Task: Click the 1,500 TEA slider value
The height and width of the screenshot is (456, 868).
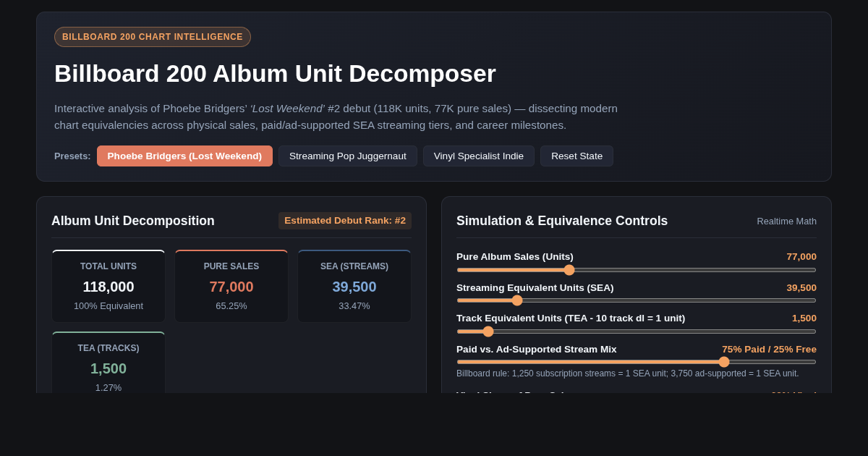Action: click(x=804, y=318)
